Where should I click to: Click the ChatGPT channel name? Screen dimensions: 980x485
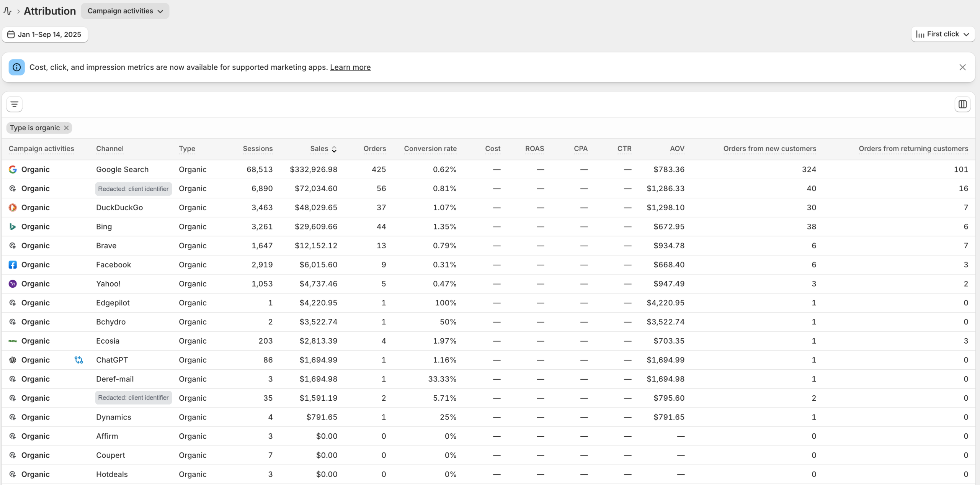pyautogui.click(x=112, y=360)
